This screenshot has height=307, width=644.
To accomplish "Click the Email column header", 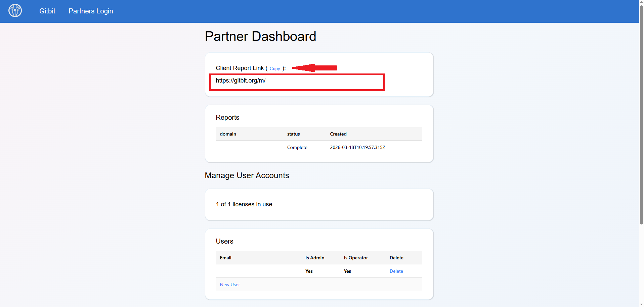I will pos(225,258).
